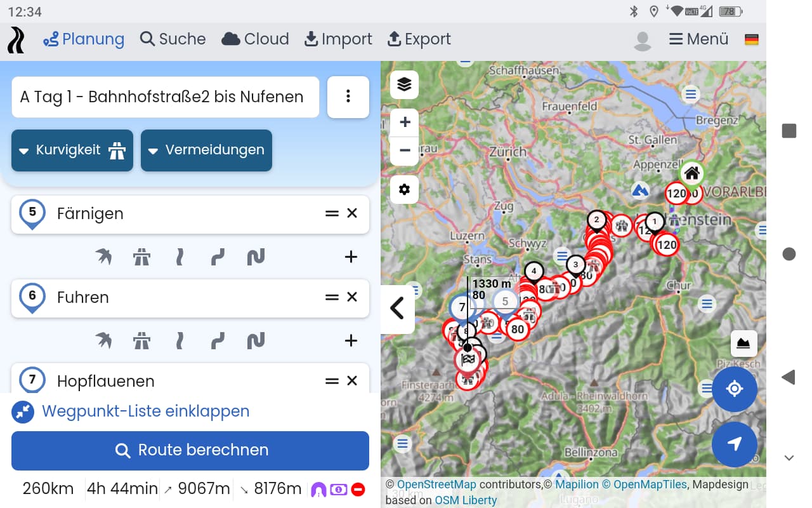This screenshot has height=508, width=812.
Task: Center map on current location
Action: tap(734, 389)
